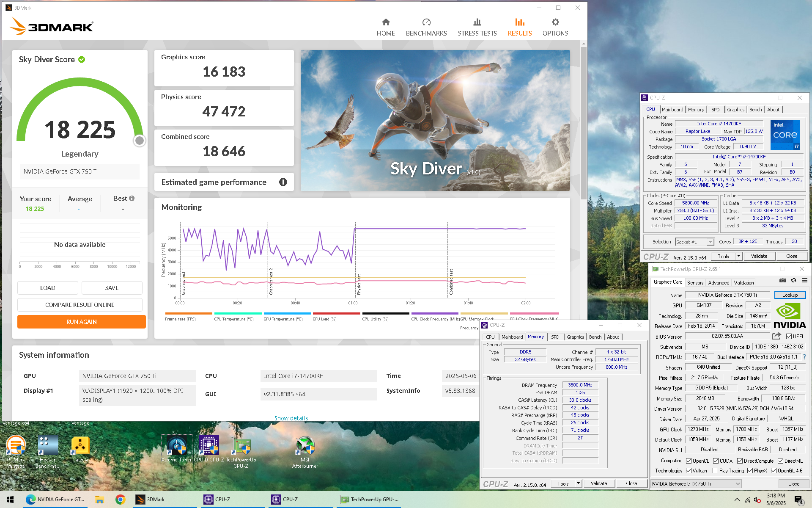Viewport: 812px width, 508px height.
Task: Expand Tools dropdown arrow in Memory CPU-Z
Action: point(578,483)
